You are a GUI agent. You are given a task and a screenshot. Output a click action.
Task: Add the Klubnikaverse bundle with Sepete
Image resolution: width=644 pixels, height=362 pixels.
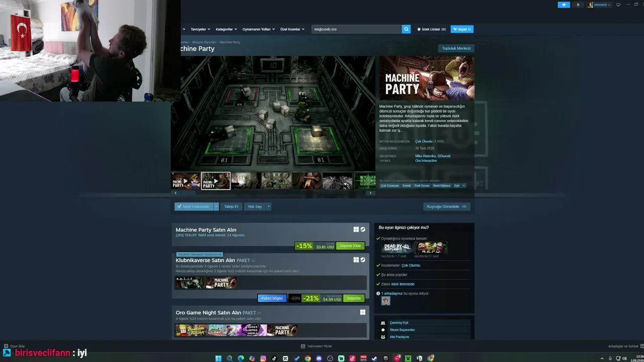click(354, 298)
